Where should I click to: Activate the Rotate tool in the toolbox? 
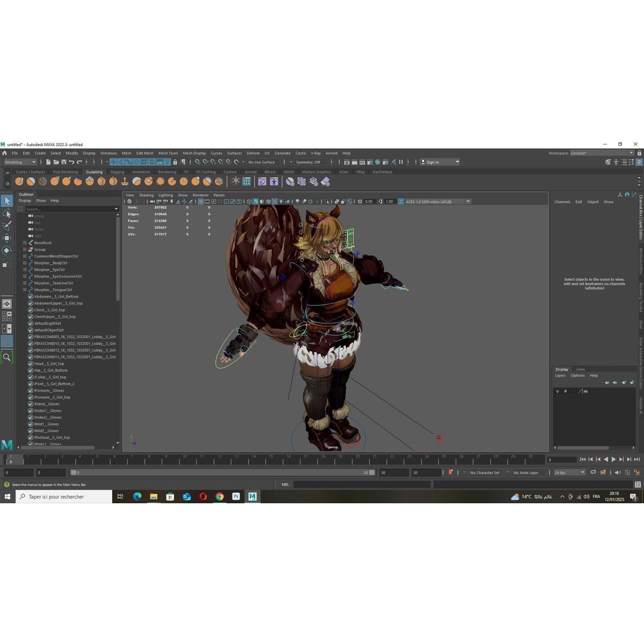(x=7, y=250)
